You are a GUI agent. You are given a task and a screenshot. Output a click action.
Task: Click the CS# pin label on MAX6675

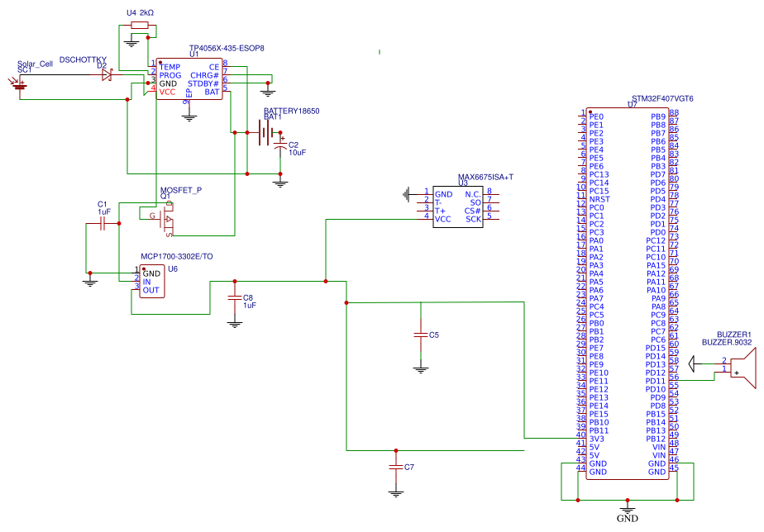(x=473, y=211)
